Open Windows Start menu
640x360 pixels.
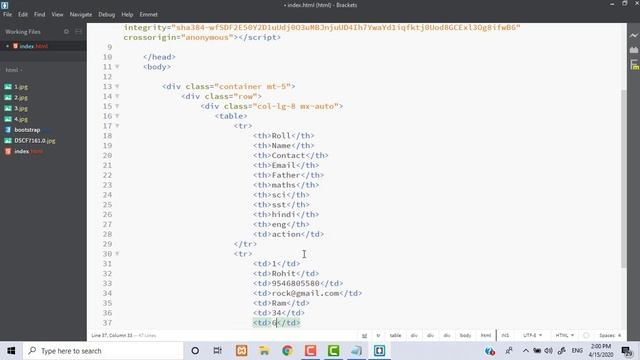click(x=11, y=351)
